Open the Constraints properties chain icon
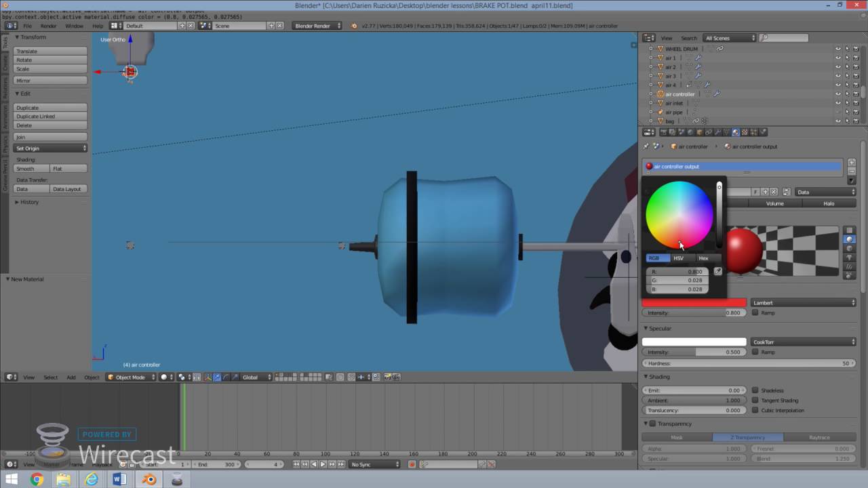 [x=709, y=132]
